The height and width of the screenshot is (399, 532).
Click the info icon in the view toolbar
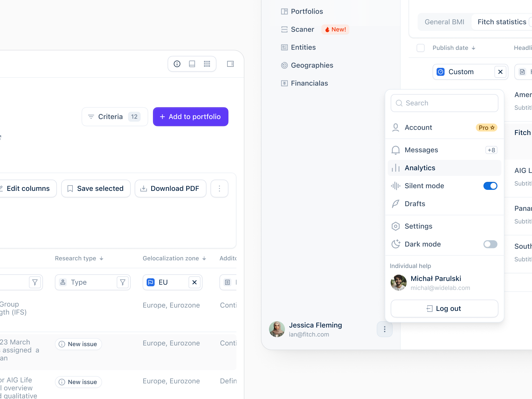click(177, 64)
